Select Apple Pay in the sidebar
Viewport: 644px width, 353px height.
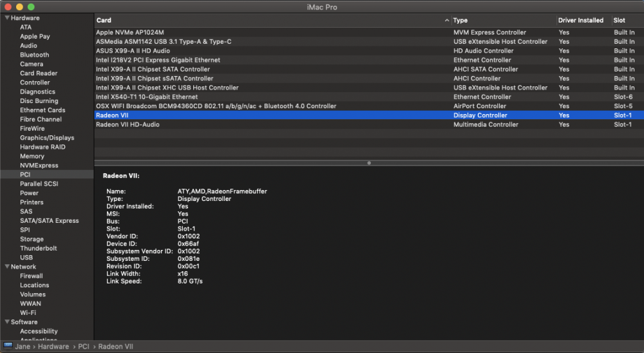(35, 36)
